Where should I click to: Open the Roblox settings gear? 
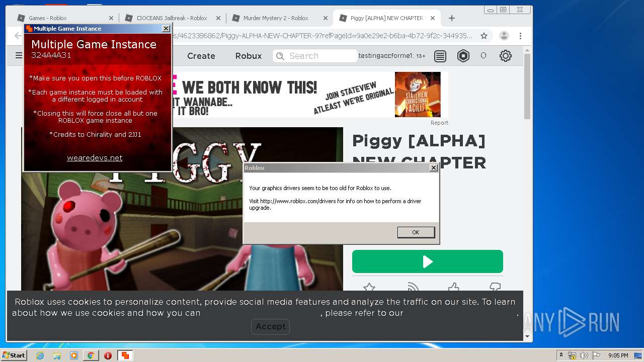[506, 56]
